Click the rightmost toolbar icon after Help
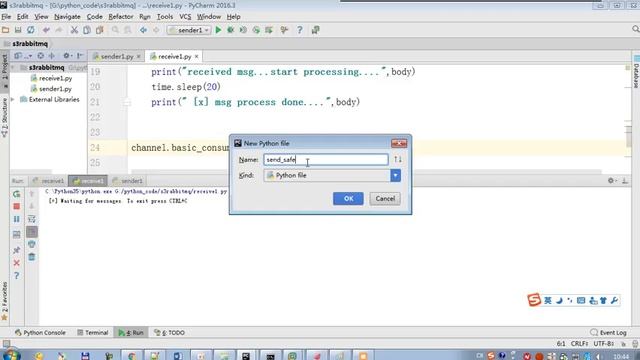The width and height of the screenshot is (640, 360). [x=316, y=30]
